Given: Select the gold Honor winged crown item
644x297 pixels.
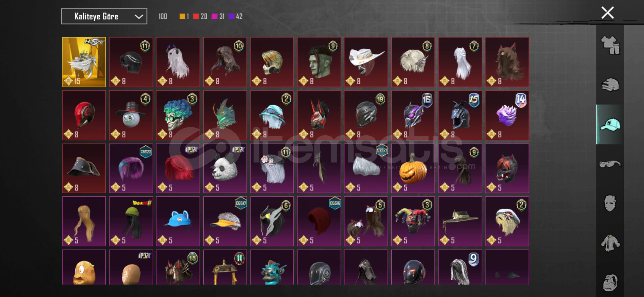Looking at the screenshot, I should pos(84,62).
